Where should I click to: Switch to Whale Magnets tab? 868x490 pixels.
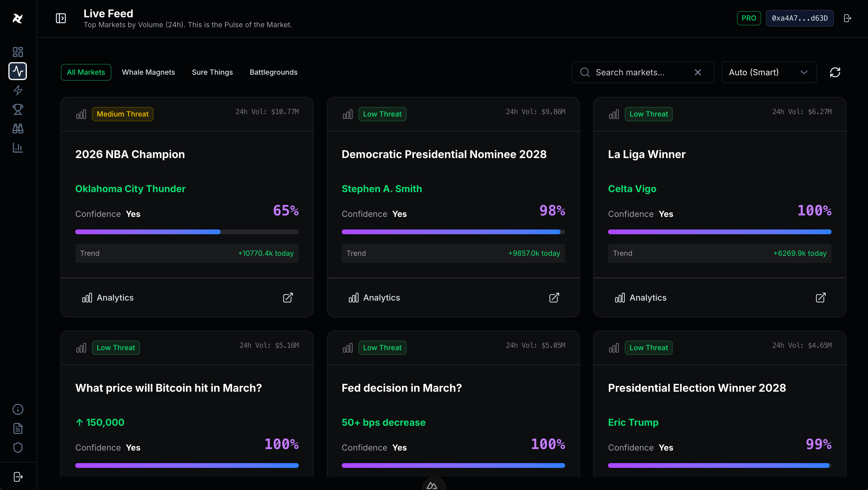pyautogui.click(x=148, y=72)
